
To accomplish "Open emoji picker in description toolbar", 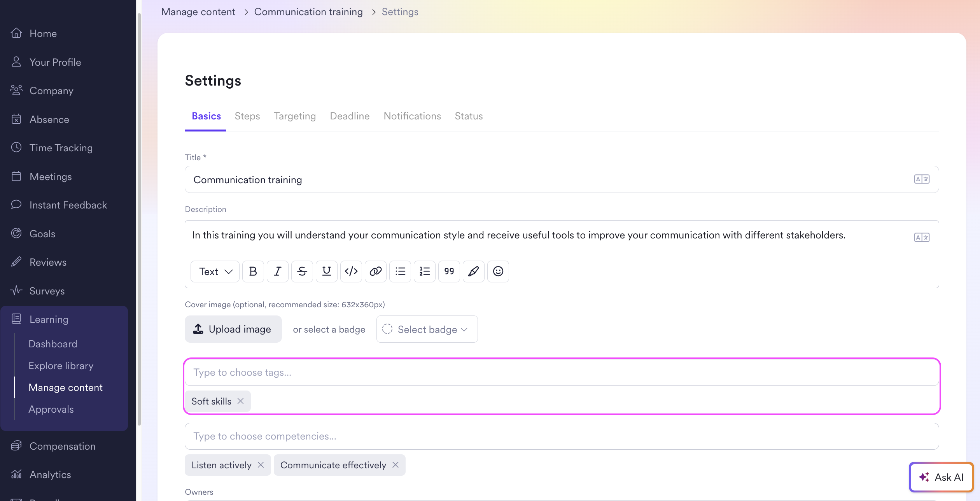I will tap(498, 271).
